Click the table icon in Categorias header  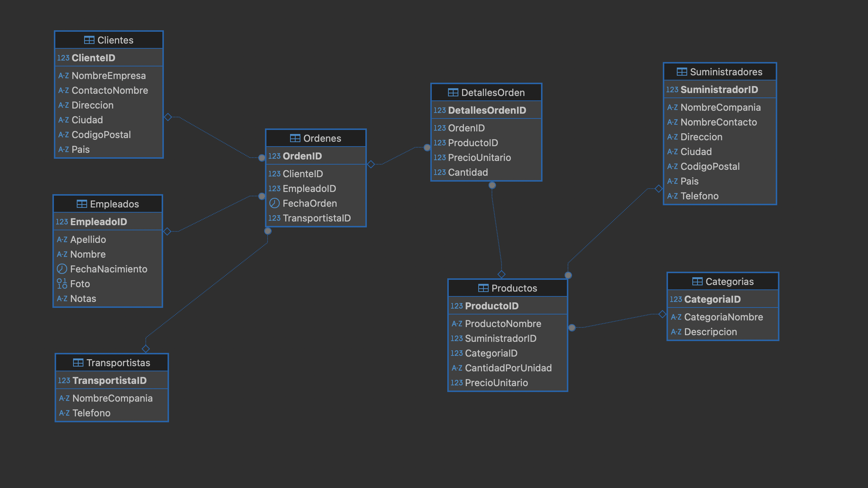697,282
